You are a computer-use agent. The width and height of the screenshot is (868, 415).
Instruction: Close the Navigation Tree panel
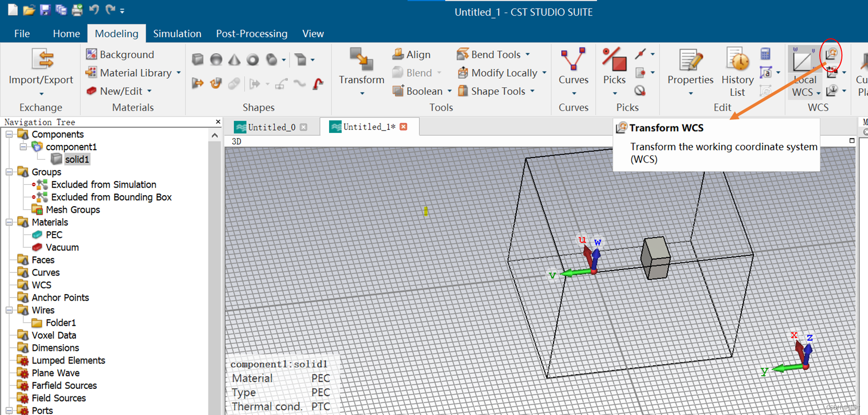(x=218, y=121)
